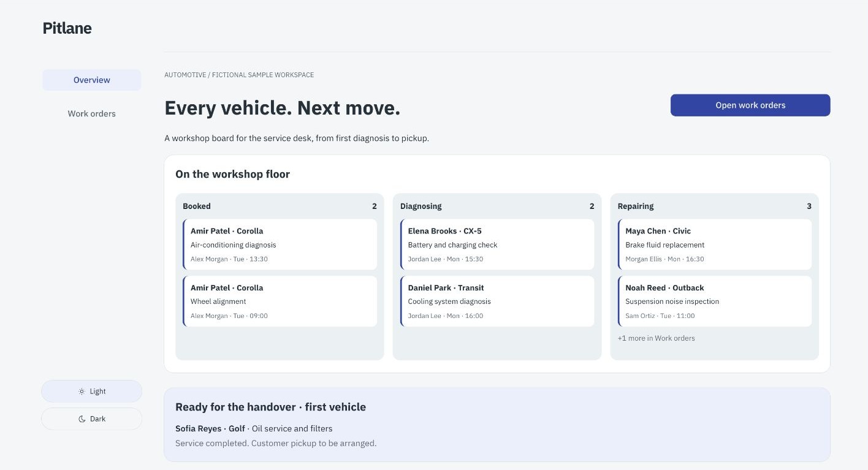Click the moon icon in Dark button
868x470 pixels.
coord(82,419)
